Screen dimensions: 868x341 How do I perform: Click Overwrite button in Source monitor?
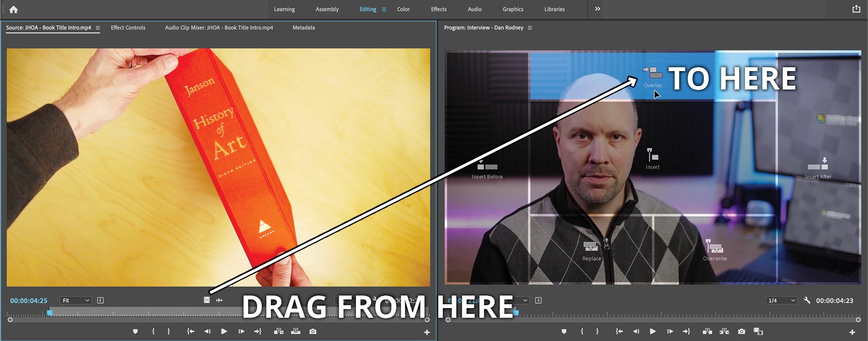[295, 331]
